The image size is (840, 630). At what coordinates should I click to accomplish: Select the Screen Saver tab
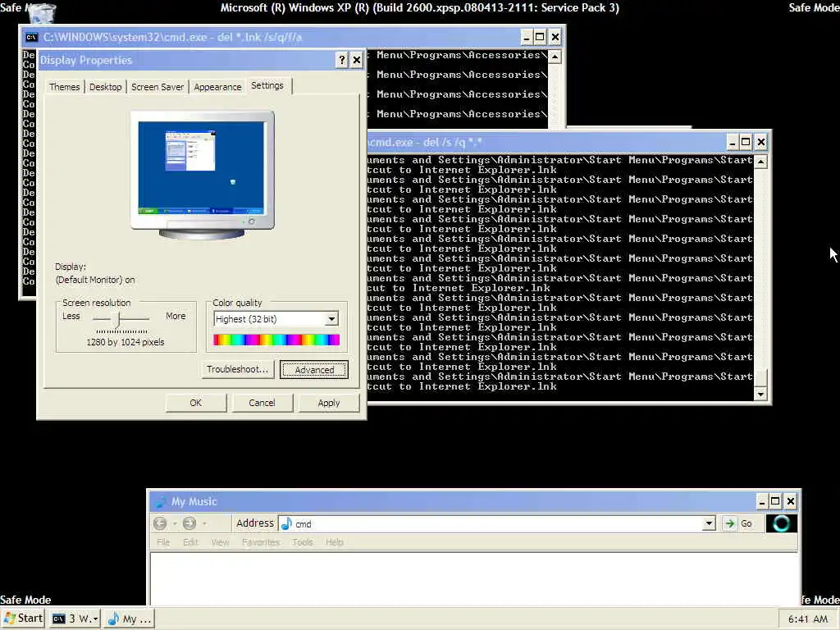pos(157,87)
